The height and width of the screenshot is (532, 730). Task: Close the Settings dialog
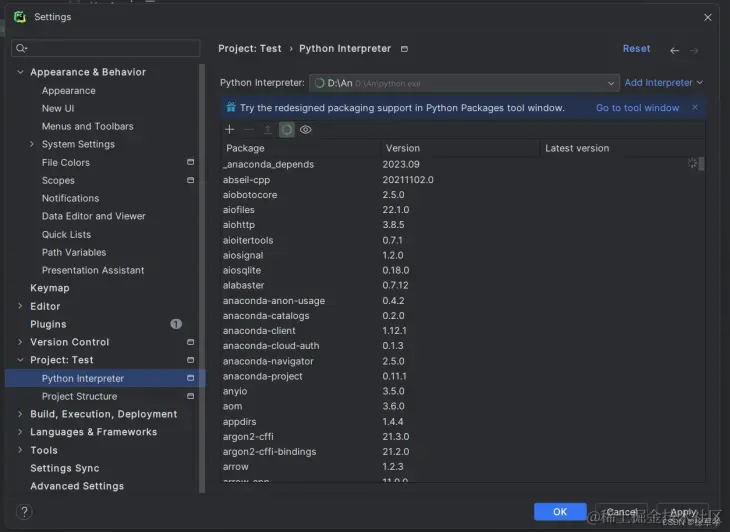(x=708, y=17)
